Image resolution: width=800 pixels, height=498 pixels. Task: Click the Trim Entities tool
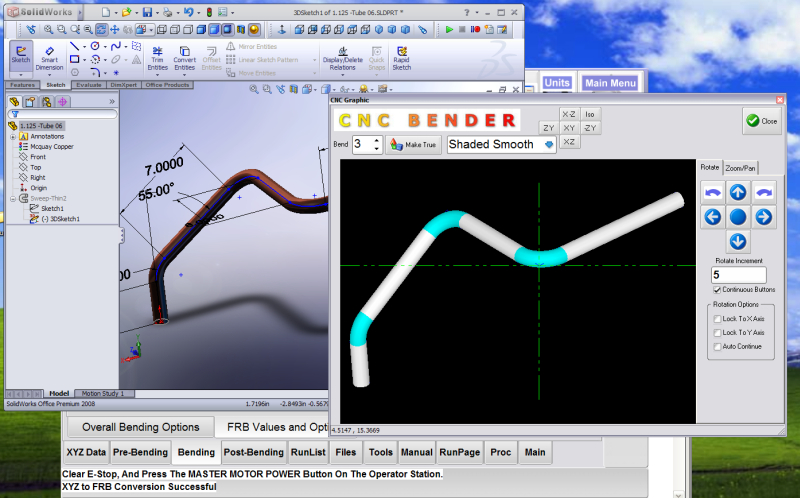click(158, 58)
